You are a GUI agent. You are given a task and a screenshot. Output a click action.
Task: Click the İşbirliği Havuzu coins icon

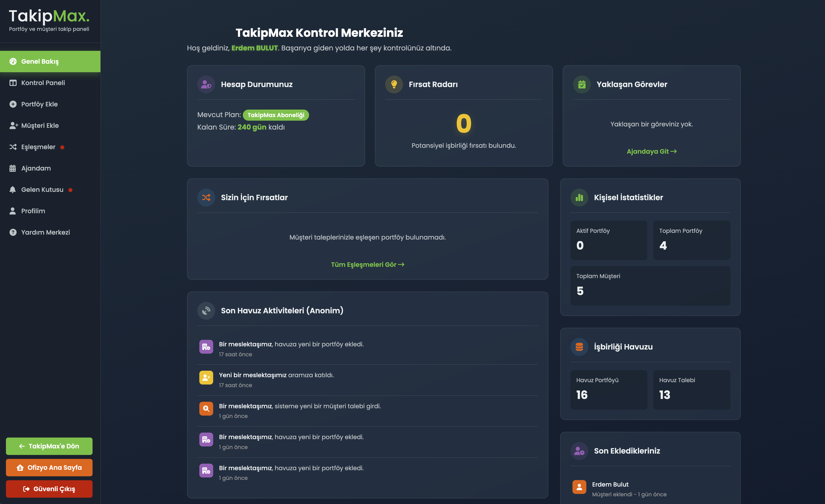[579, 347]
